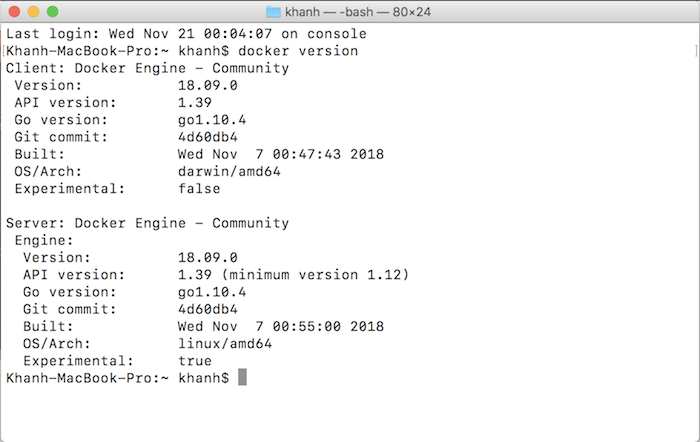Click 'Server: Docker Engine - Community' heading
Screen dimensions: 700x442
pos(147,223)
